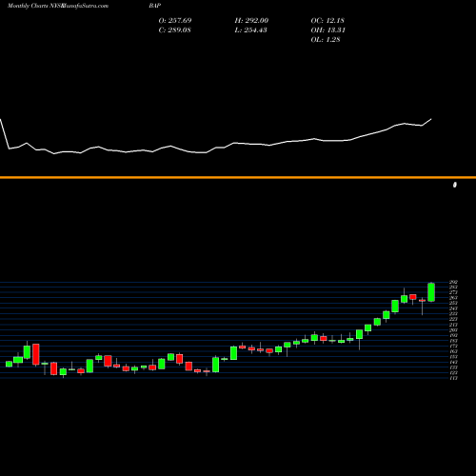Click the 'OL: 1.28' value

click(x=326, y=40)
